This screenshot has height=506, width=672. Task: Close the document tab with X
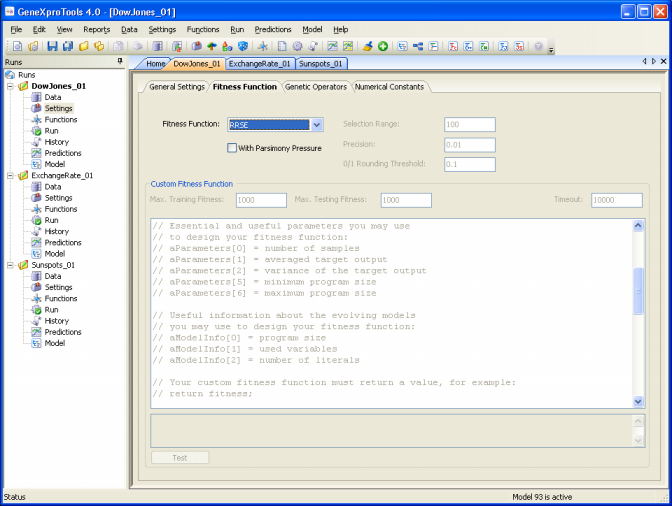[x=663, y=61]
